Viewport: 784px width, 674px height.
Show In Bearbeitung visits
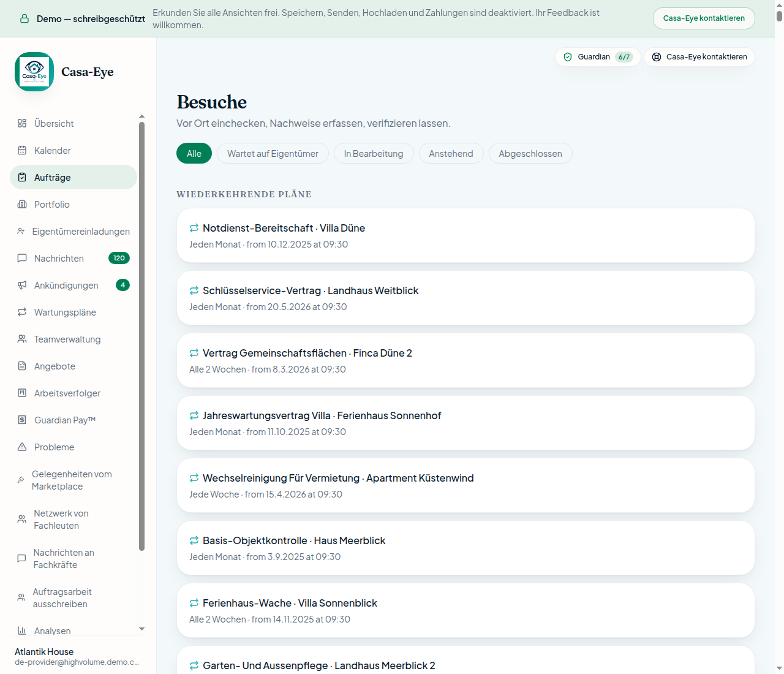pos(374,153)
